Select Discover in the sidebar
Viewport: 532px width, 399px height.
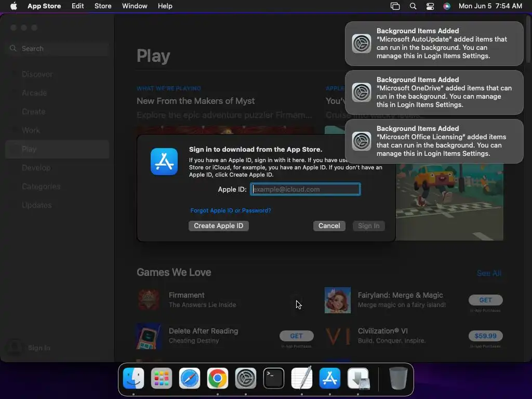coord(57,74)
